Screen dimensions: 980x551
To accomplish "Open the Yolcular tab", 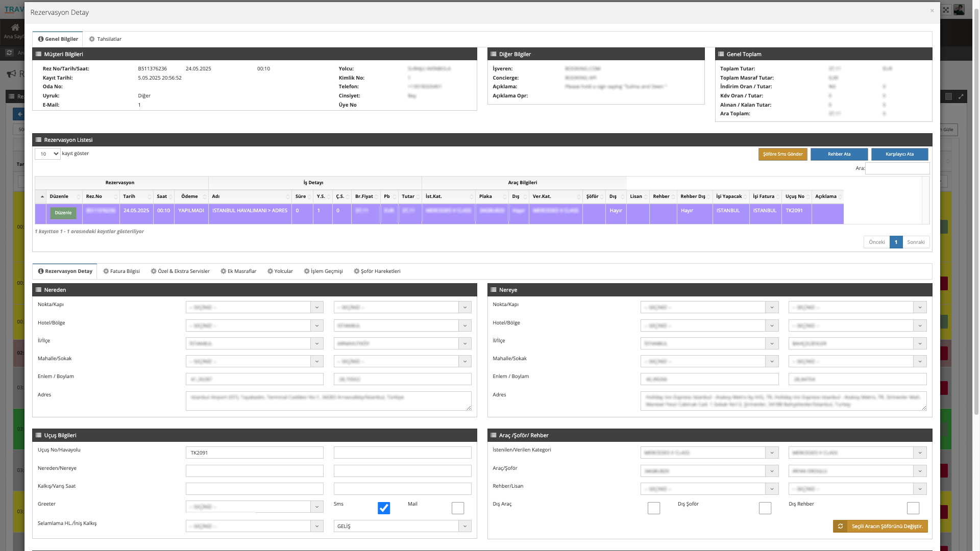I will [x=280, y=271].
